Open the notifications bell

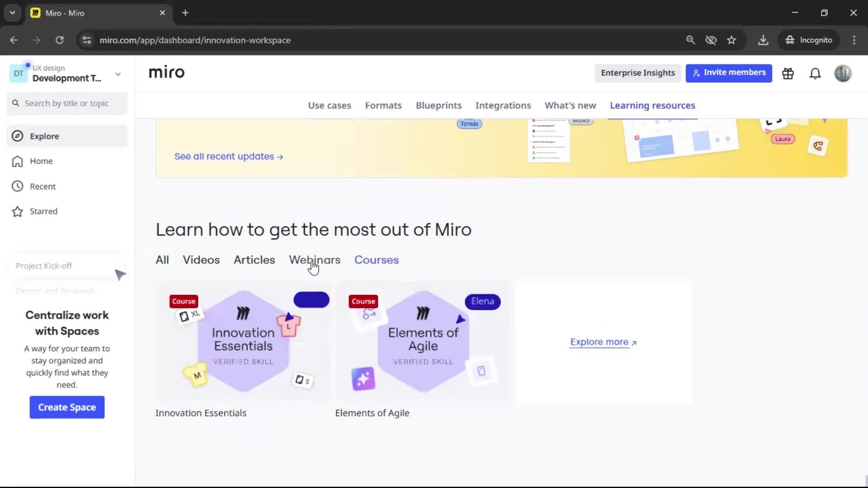[x=815, y=73]
